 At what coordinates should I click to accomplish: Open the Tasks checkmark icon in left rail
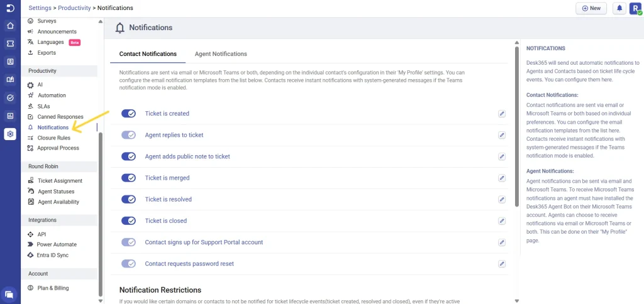(10, 97)
